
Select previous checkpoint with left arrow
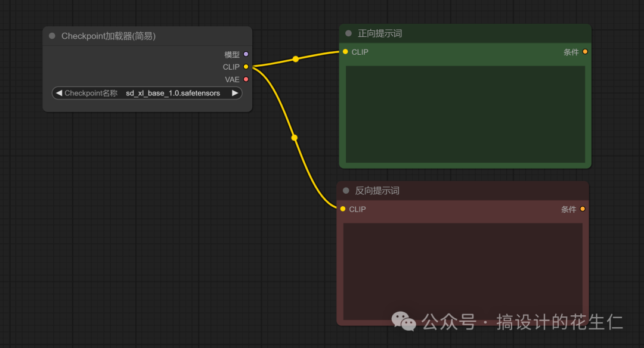(58, 93)
